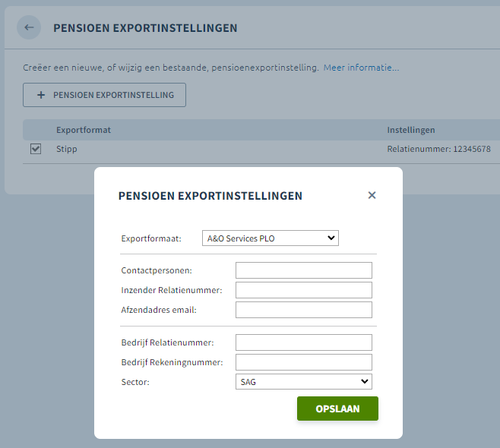This screenshot has width=500, height=448.
Task: Click into the Bedrijf Relatienummer field
Action: (x=303, y=342)
